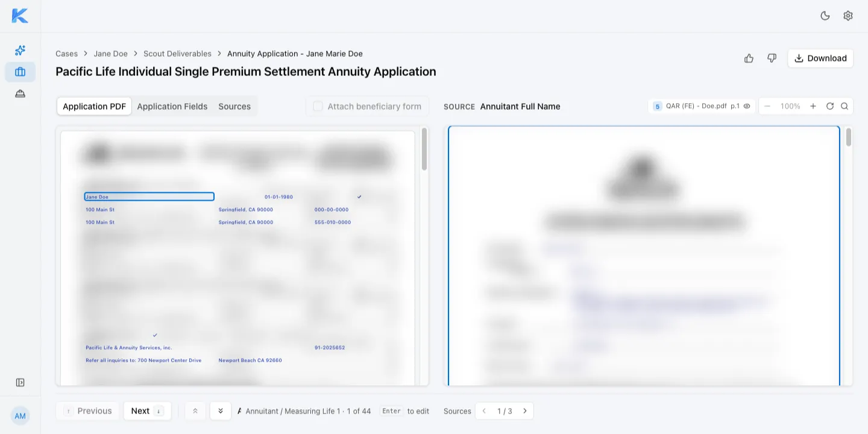Switch to the Application Fields tab
This screenshot has height=434, width=868.
(172, 107)
